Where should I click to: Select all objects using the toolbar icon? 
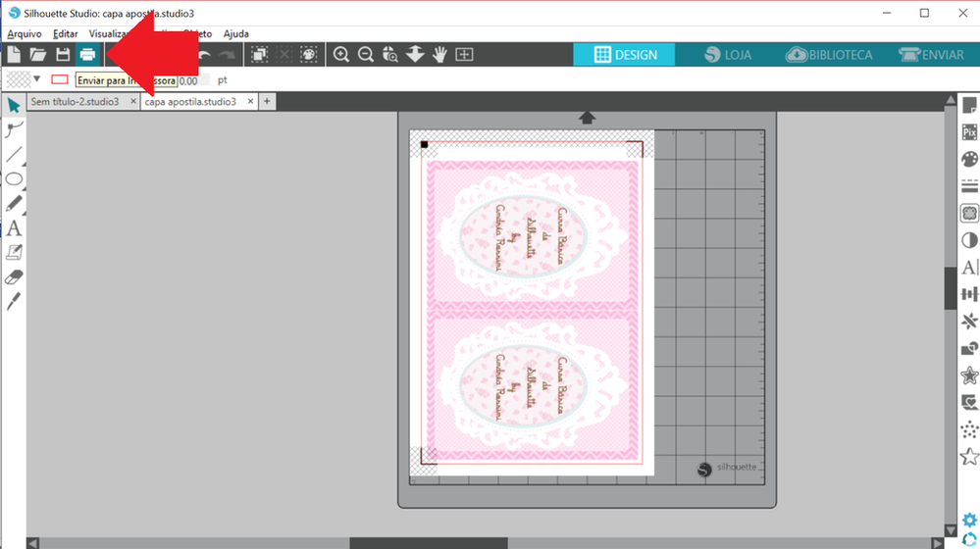point(259,55)
